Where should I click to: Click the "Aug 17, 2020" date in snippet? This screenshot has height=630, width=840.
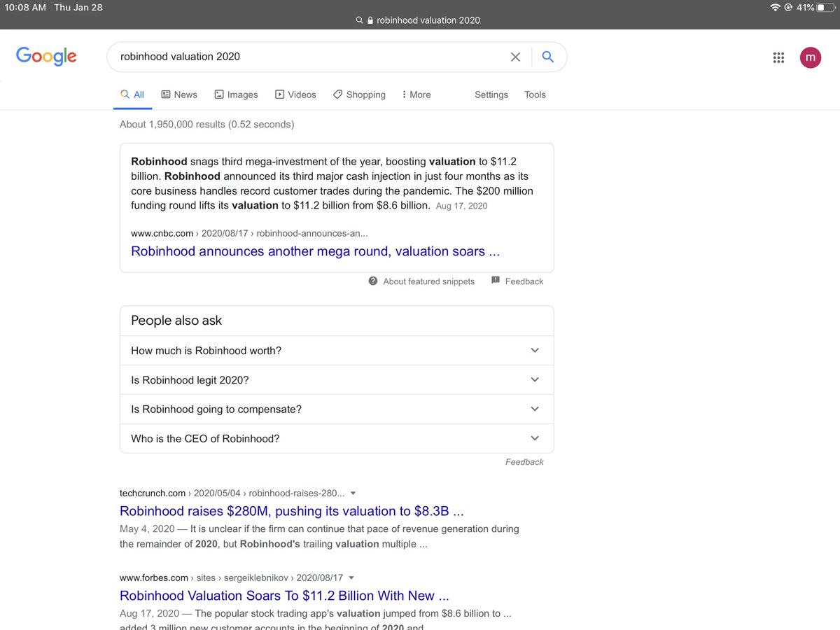461,206
